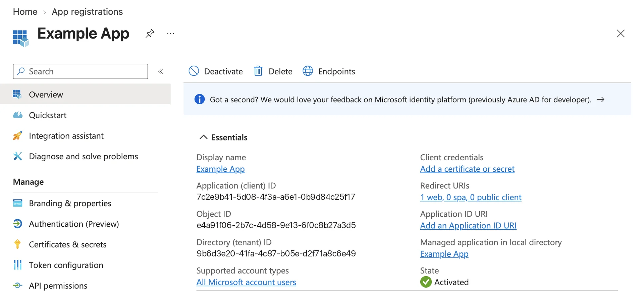Click the API permissions icon
This screenshot has height=296, width=644.
17,285
